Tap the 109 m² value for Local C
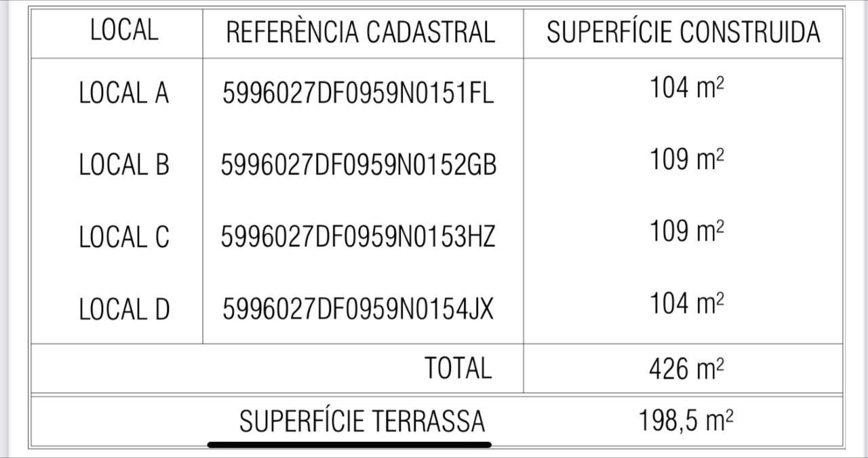Screen dimensions: 868x458 (x=686, y=231)
